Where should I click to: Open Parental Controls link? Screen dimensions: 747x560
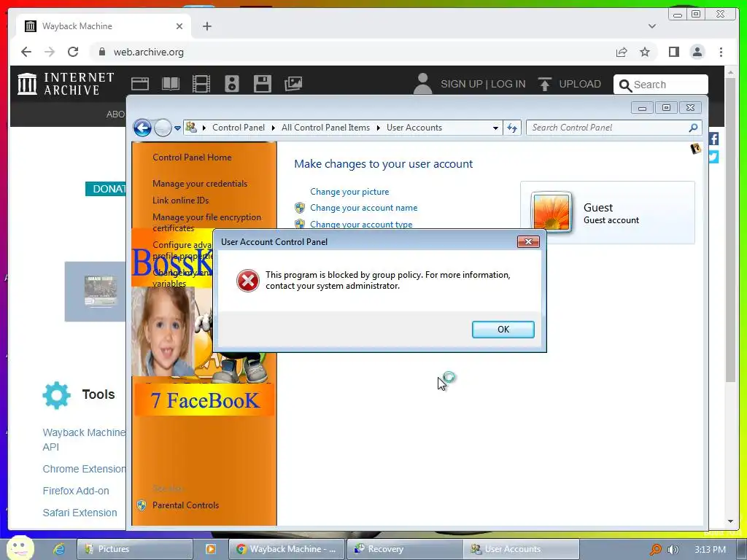click(185, 505)
